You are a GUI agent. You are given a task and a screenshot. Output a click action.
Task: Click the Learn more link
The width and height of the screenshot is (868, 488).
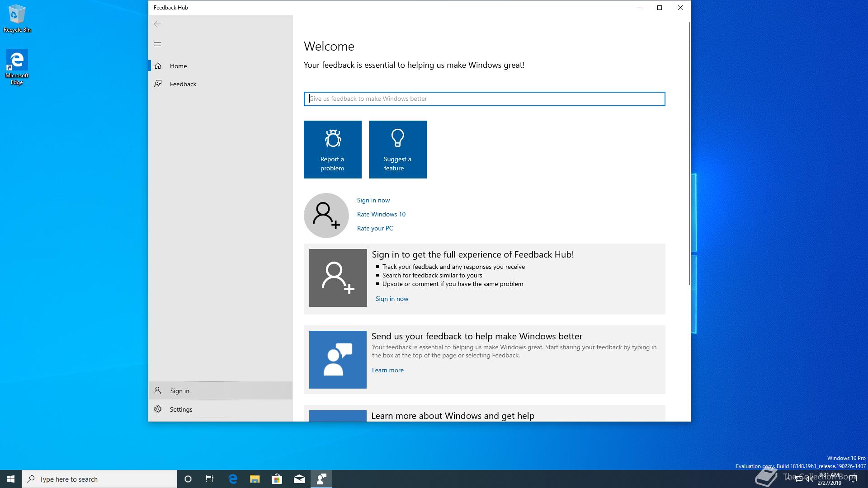click(388, 370)
